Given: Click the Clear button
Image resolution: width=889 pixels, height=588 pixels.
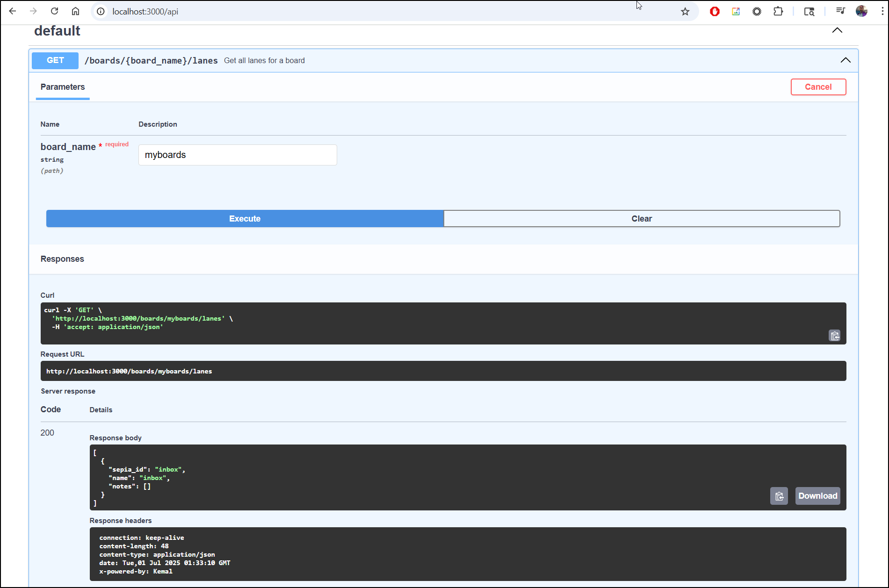Looking at the screenshot, I should 641,219.
